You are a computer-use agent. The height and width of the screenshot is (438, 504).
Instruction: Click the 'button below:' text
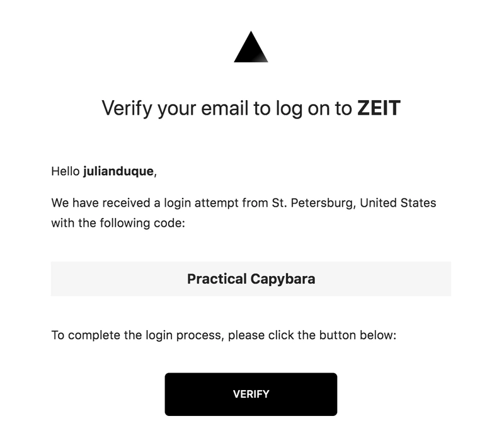coord(357,335)
